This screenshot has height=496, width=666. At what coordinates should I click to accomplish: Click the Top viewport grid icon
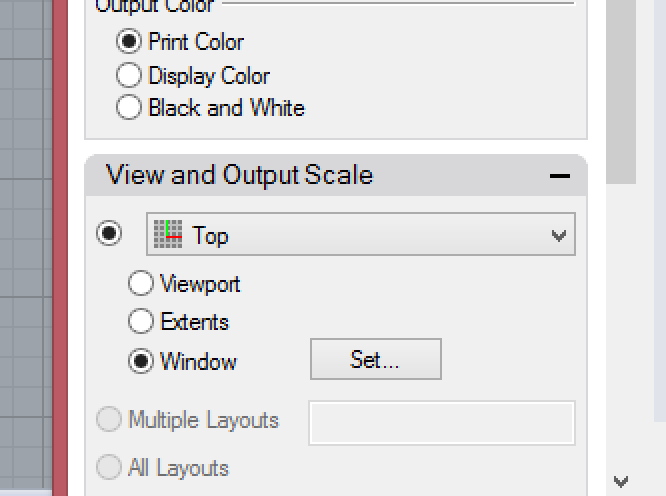tap(168, 234)
